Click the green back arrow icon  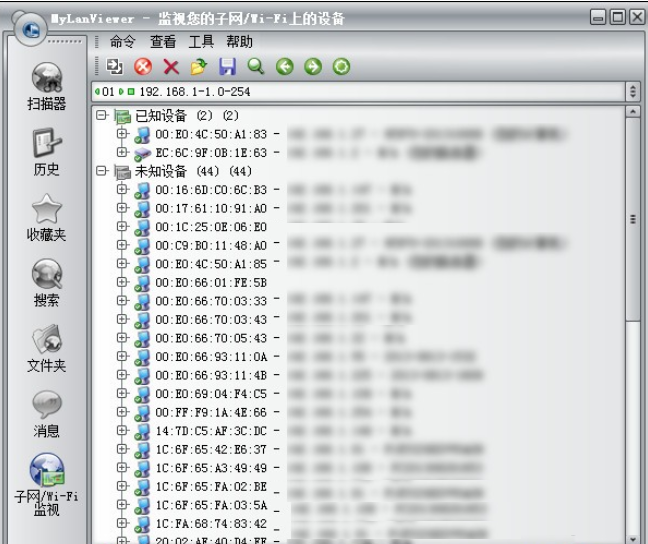coord(284,67)
